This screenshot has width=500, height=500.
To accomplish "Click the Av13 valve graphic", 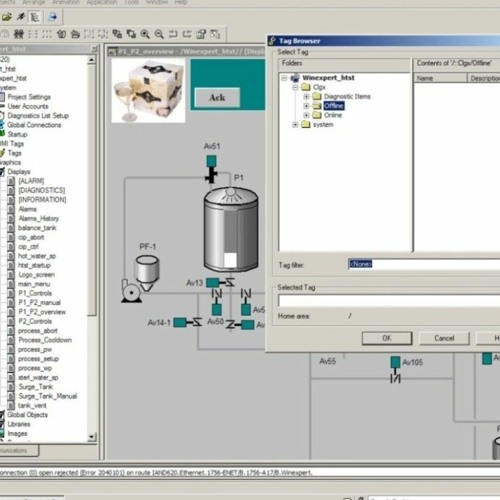I will [220, 283].
